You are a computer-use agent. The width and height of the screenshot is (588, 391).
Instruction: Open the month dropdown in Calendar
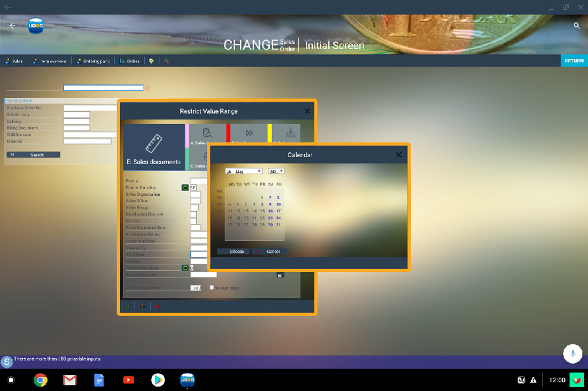click(244, 172)
